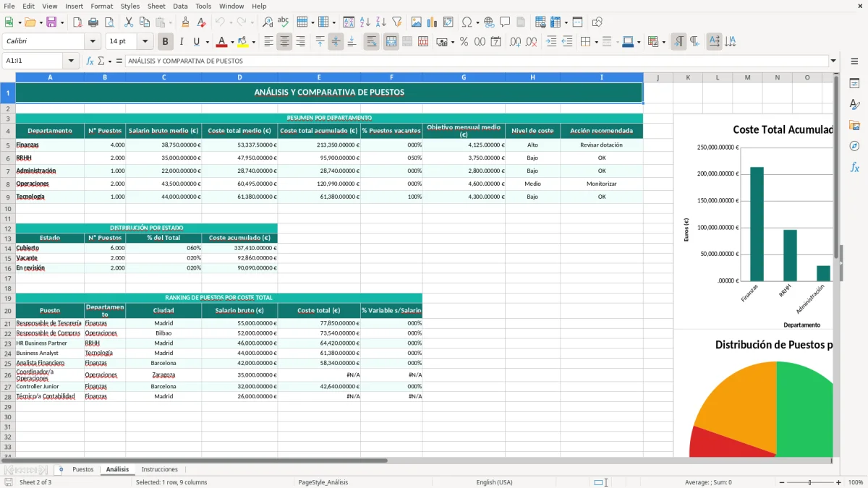Increase the cell indent

551,42
